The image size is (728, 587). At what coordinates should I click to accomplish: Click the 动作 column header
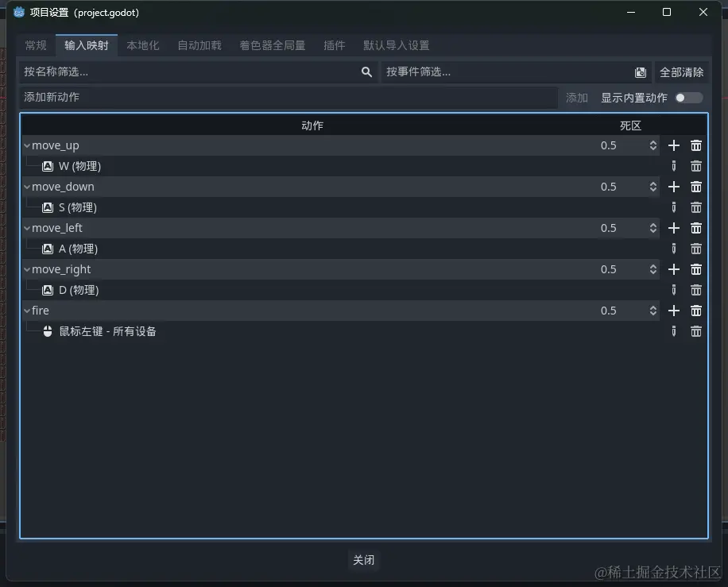[x=312, y=126]
